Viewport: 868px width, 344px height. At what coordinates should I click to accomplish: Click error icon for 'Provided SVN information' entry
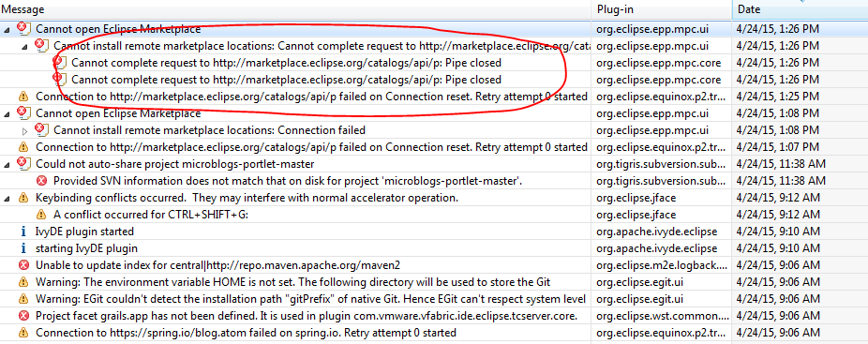point(41,181)
